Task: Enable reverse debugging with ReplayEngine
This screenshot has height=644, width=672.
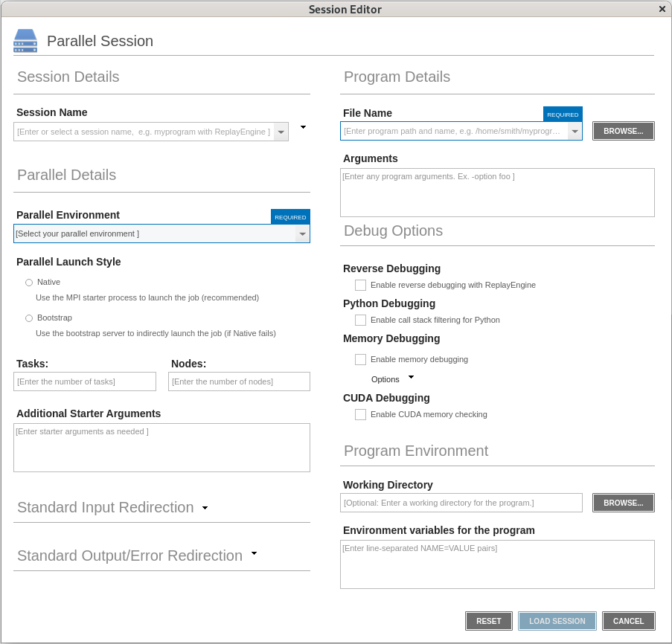Action: coord(361,285)
